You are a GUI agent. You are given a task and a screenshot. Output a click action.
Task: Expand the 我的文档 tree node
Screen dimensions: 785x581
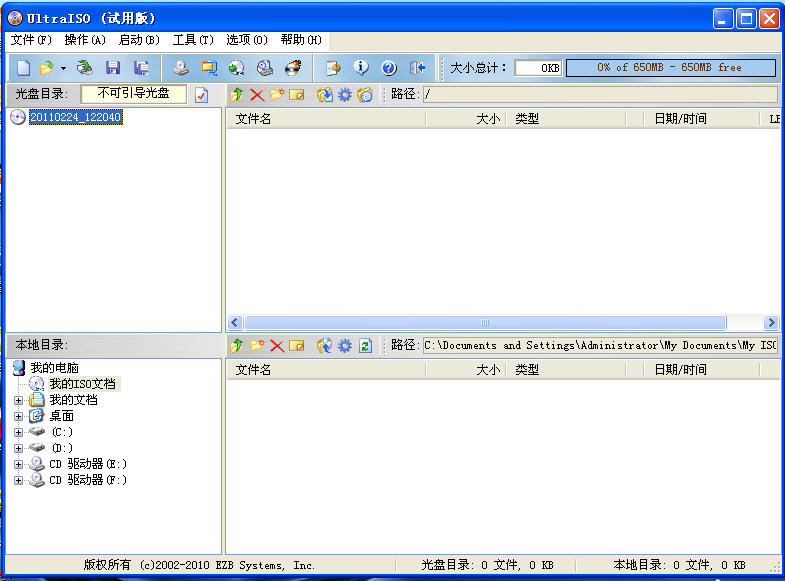click(19, 400)
